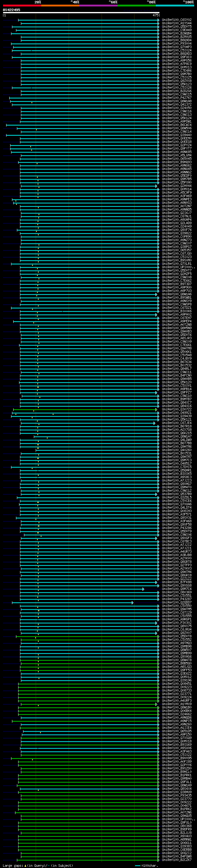
Task: Click hit label UniRef100_C6TJE4
Action: [177, 423]
